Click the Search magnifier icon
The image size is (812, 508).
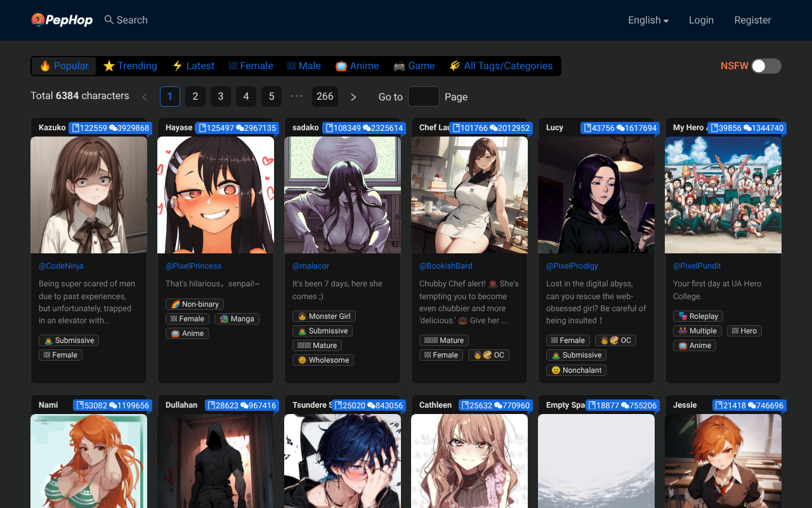tap(109, 20)
